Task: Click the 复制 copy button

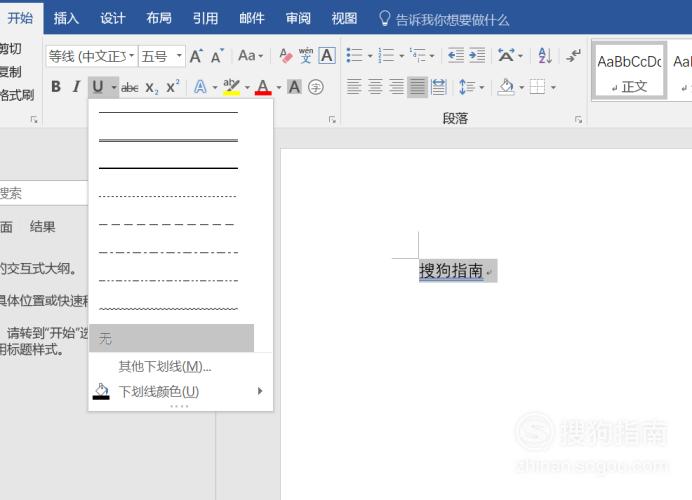Action: [11, 71]
